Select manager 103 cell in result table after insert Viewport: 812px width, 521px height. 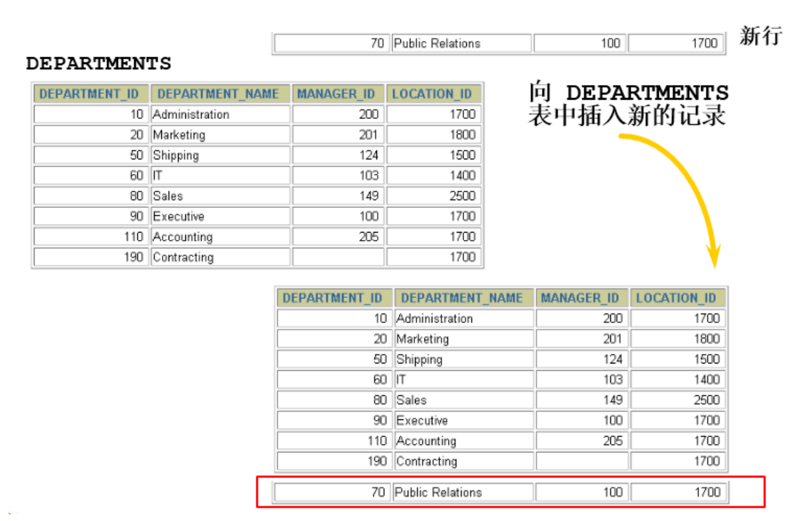click(x=582, y=379)
